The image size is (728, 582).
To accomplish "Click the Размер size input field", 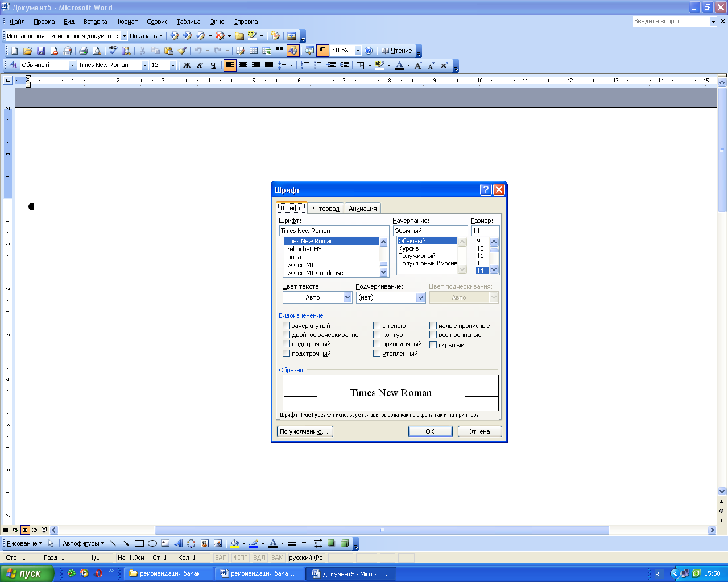I will (485, 231).
